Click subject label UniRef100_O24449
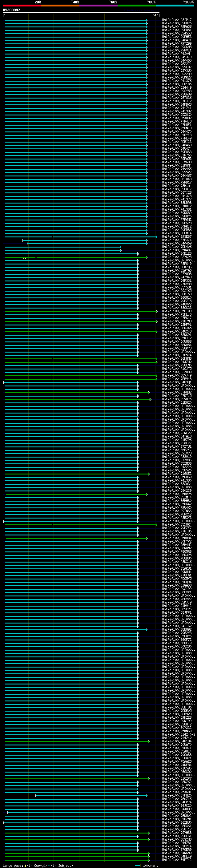The height and width of the screenshot is (868, 197). 177,88
